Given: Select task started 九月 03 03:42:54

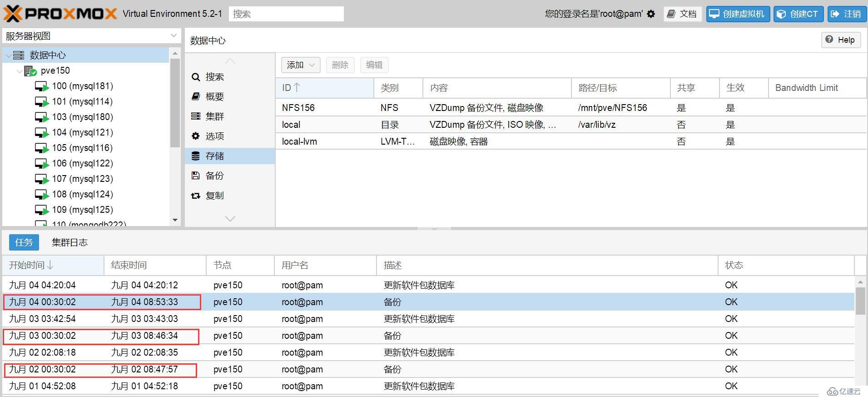Looking at the screenshot, I should 428,319.
